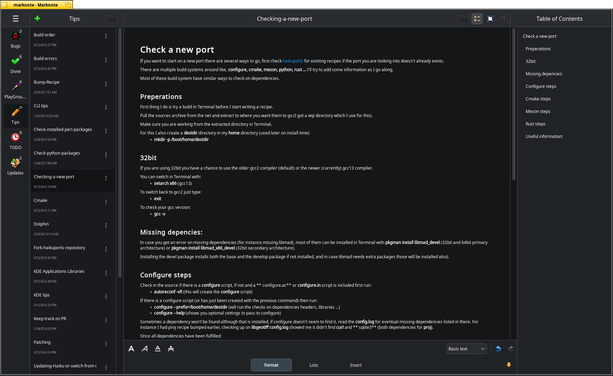
Task: Toggle focus fullscreen mode icon
Action: pos(490,18)
